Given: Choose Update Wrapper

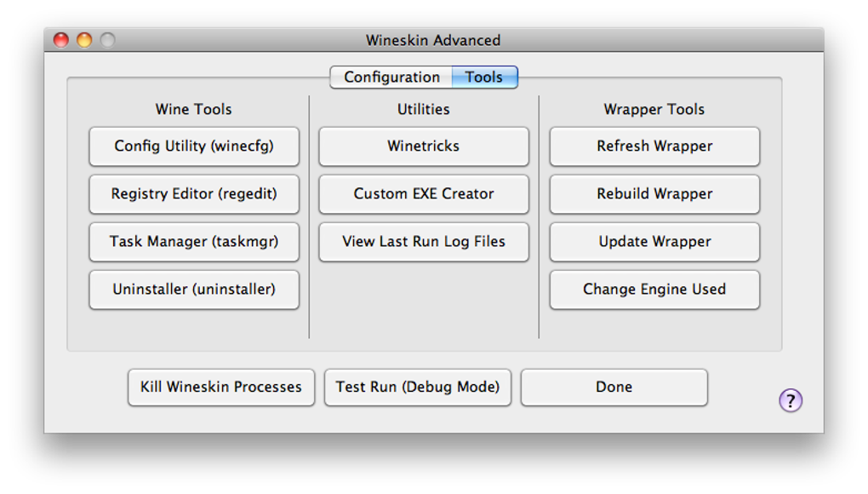Looking at the screenshot, I should click(654, 242).
